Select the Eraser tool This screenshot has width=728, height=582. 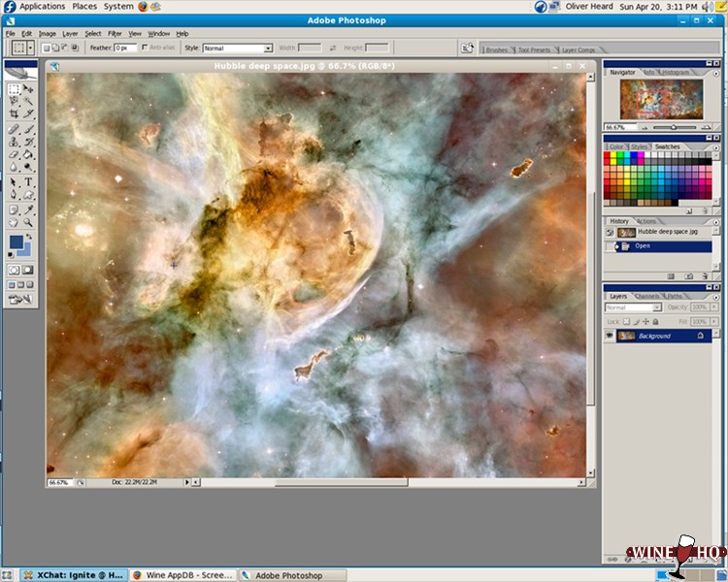point(14,154)
